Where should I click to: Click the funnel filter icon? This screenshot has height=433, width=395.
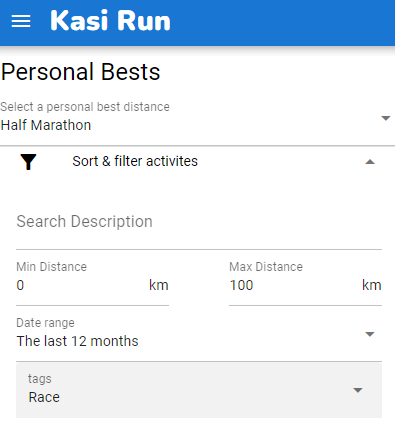coord(28,162)
